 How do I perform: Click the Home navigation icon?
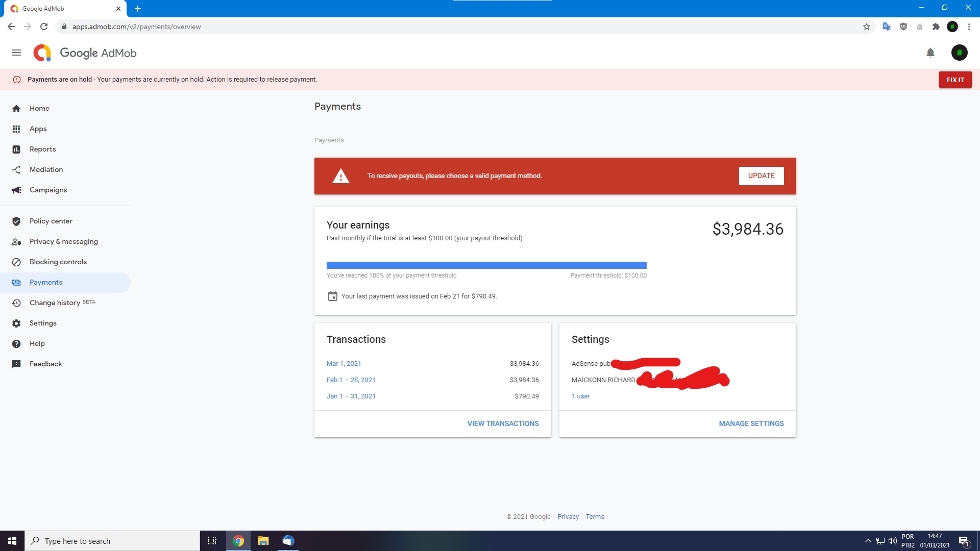[x=17, y=108]
